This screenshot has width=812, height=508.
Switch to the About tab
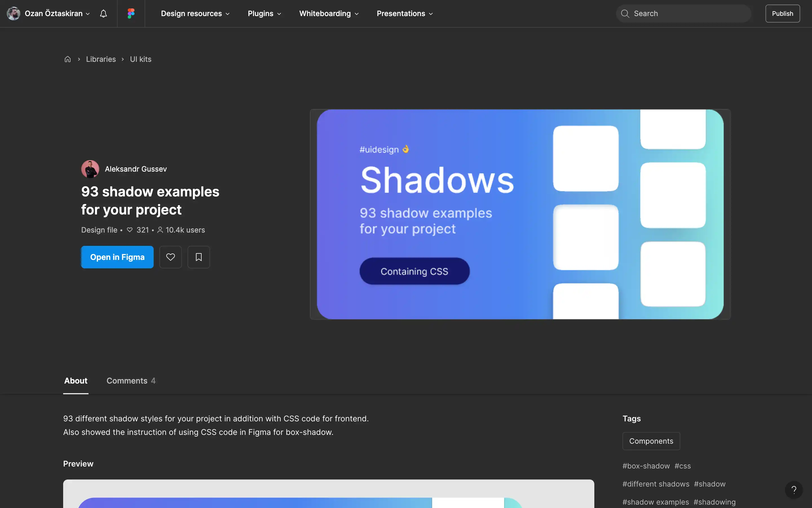(x=76, y=381)
